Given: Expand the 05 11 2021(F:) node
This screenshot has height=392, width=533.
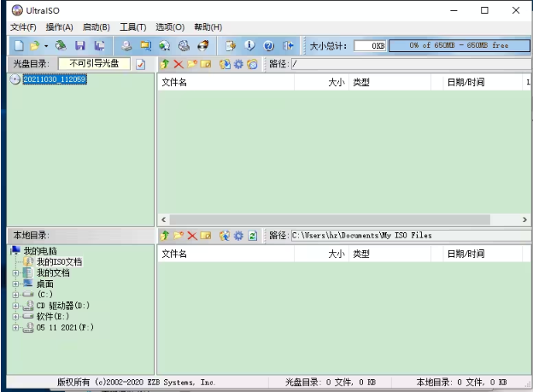Looking at the screenshot, I should pos(15,327).
